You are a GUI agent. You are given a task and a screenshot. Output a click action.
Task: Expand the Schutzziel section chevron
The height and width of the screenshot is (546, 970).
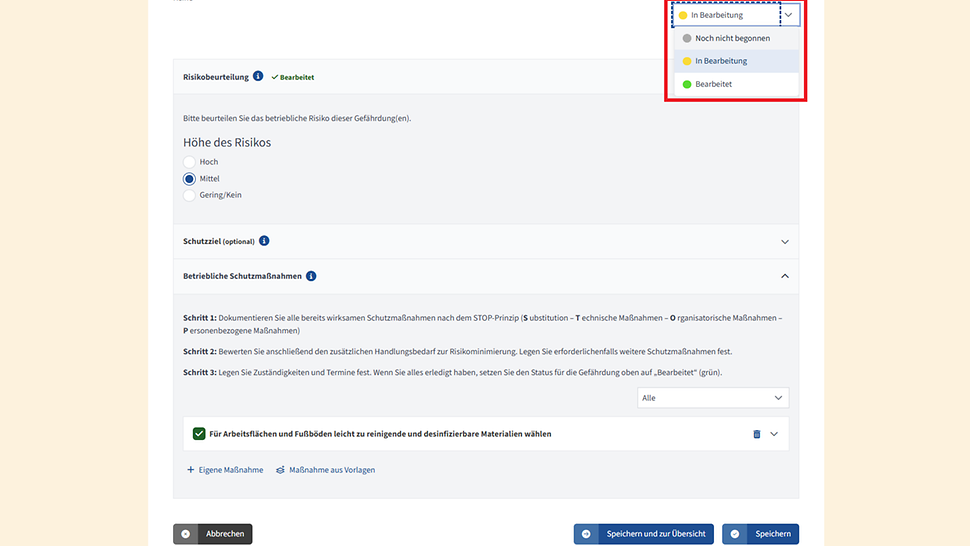pos(784,242)
